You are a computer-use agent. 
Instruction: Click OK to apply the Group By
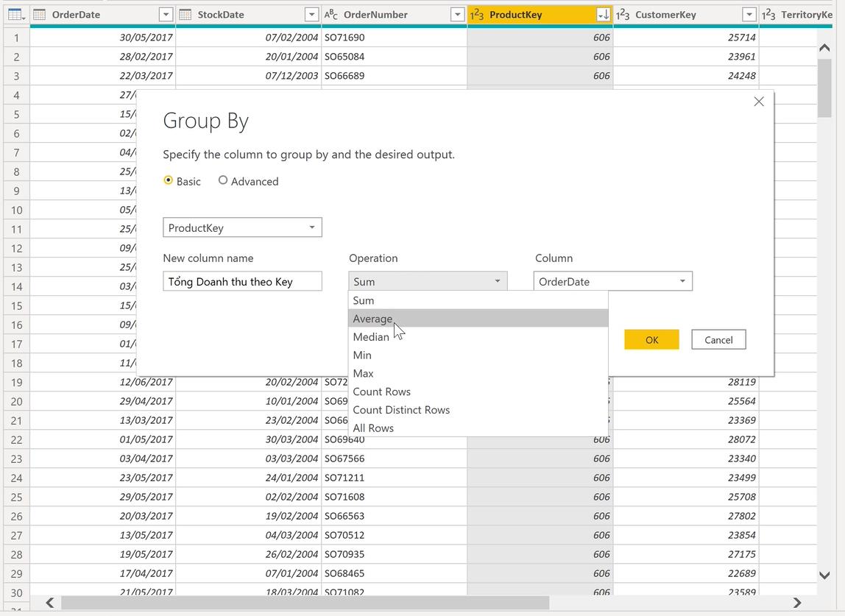coord(651,339)
